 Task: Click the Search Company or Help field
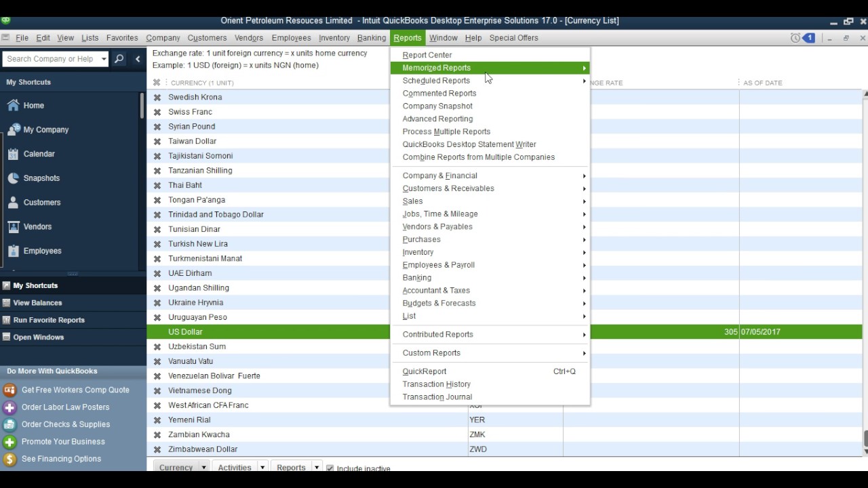[x=54, y=59]
